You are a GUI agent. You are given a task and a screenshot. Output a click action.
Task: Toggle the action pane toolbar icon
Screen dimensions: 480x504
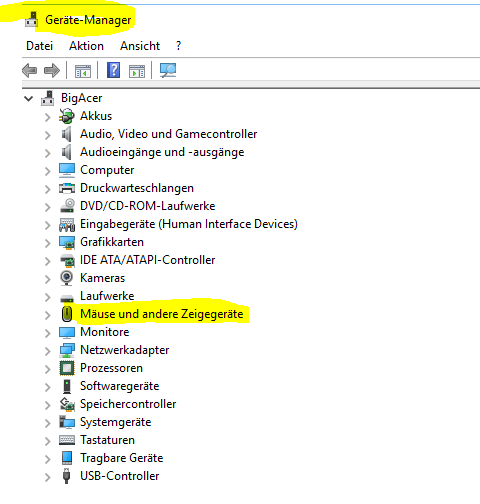137,71
